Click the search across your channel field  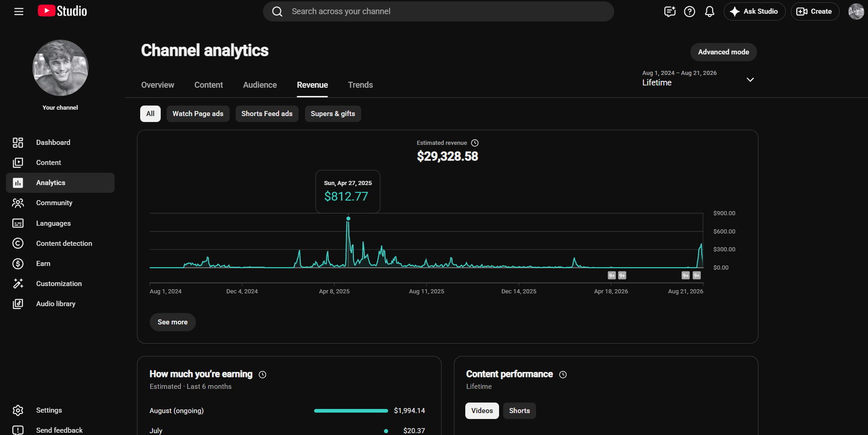click(x=438, y=11)
